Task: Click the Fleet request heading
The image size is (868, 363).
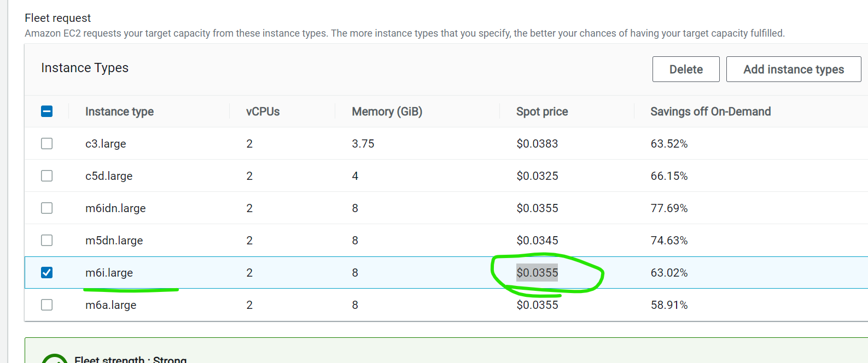Action: 58,18
